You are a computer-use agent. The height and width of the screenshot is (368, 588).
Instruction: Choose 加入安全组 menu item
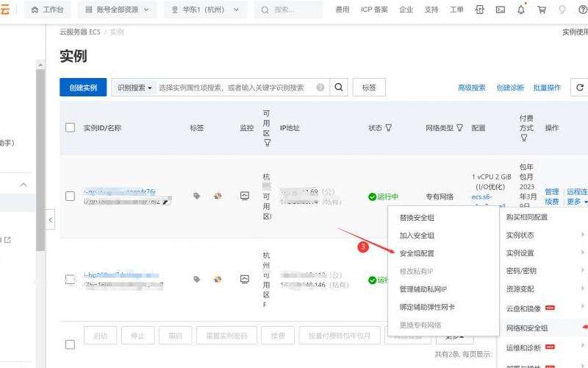click(417, 236)
